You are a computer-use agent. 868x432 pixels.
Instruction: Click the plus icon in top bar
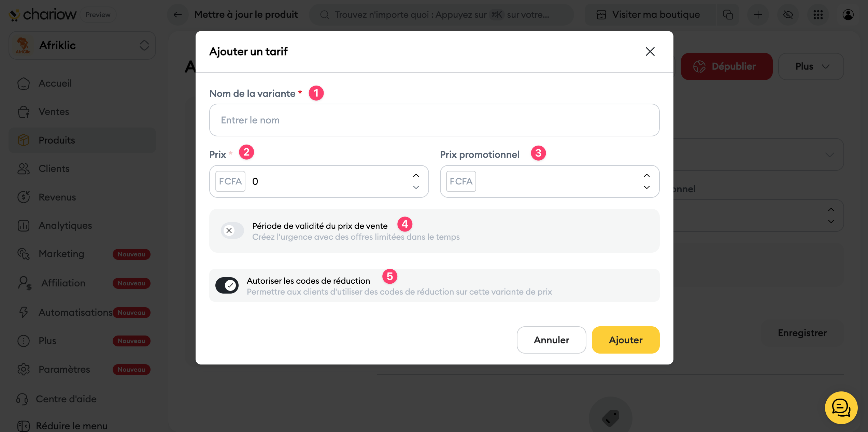[758, 15]
